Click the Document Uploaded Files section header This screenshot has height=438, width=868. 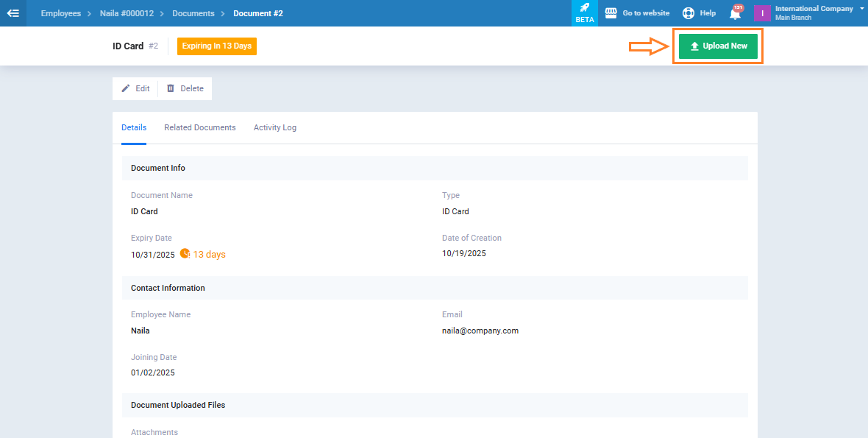(x=178, y=405)
